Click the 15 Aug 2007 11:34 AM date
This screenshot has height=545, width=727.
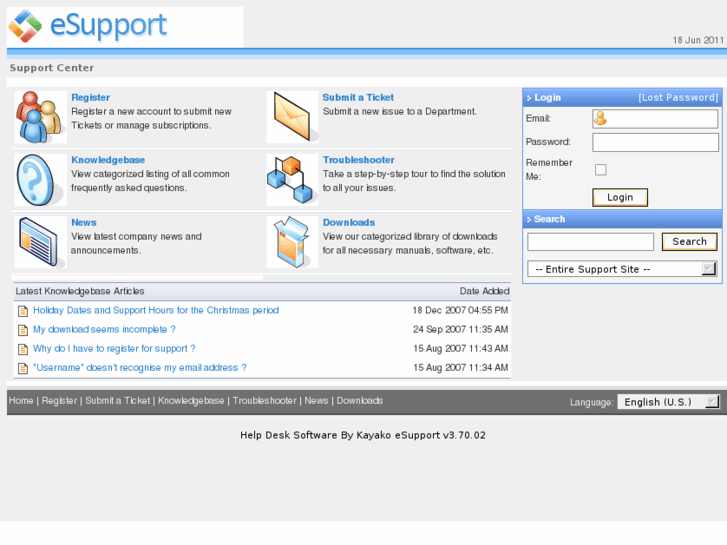[460, 368]
